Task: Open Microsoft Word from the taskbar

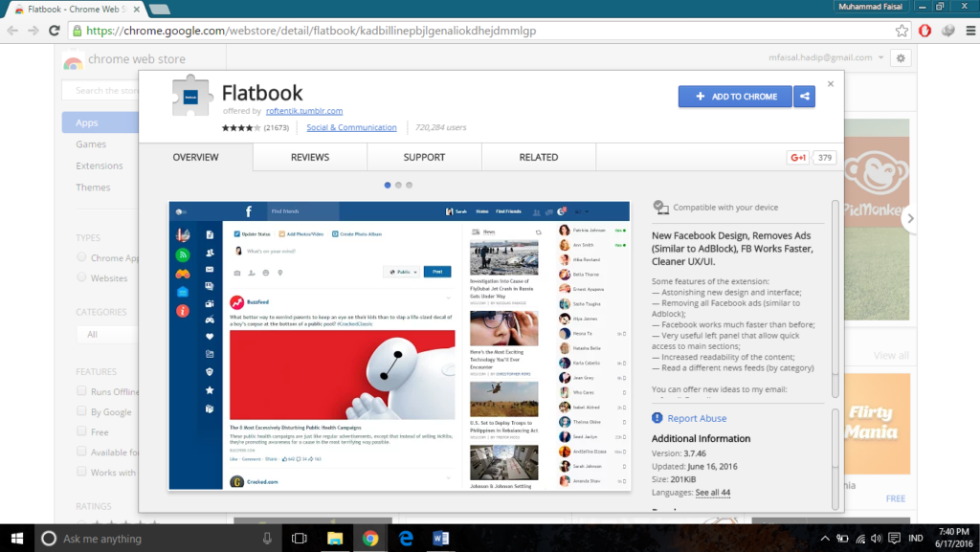Action: [x=441, y=538]
